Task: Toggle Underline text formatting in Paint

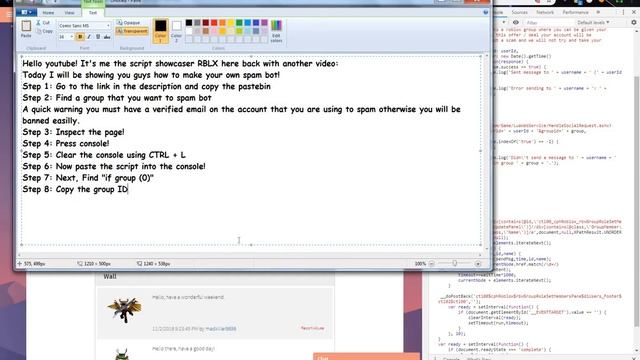Action: coord(98,37)
